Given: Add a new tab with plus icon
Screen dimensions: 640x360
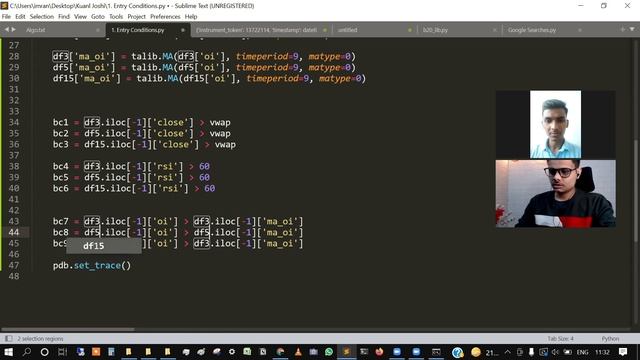Looking at the screenshot, I should click(622, 29).
